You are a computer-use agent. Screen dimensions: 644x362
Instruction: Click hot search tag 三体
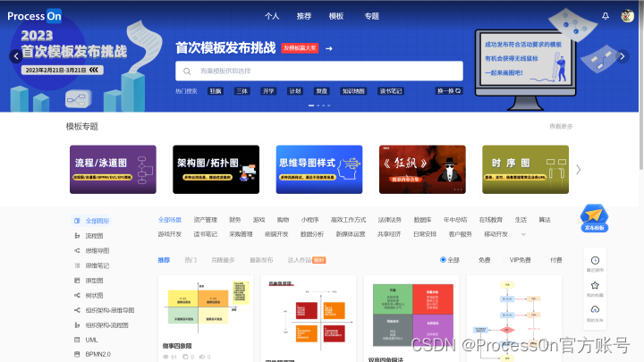241,91
